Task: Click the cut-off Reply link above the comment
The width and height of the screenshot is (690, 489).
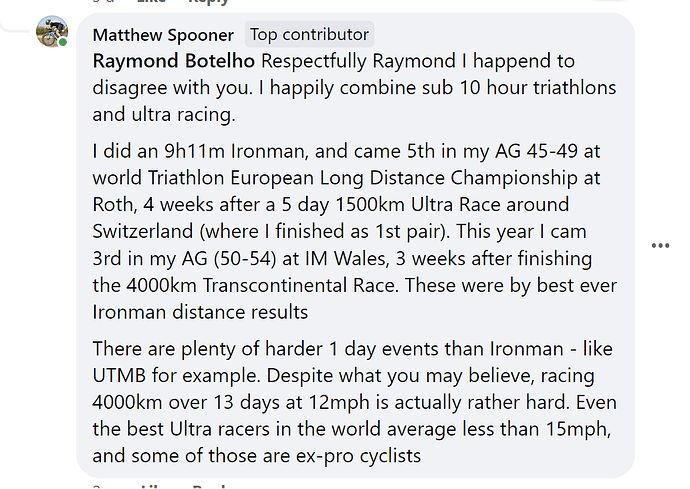Action: pos(209,2)
